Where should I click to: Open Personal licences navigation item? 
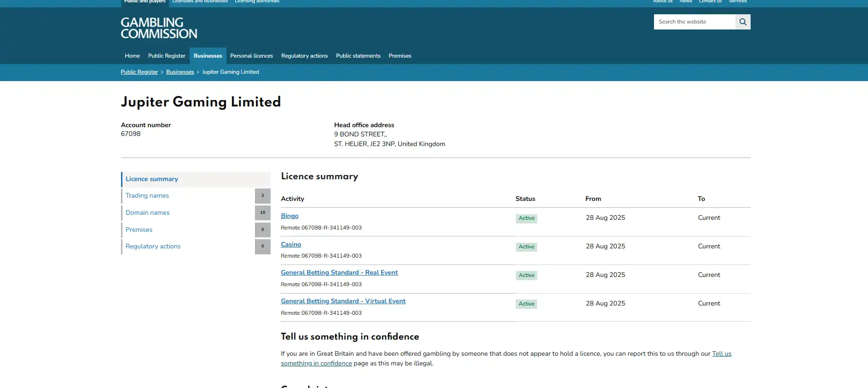252,56
